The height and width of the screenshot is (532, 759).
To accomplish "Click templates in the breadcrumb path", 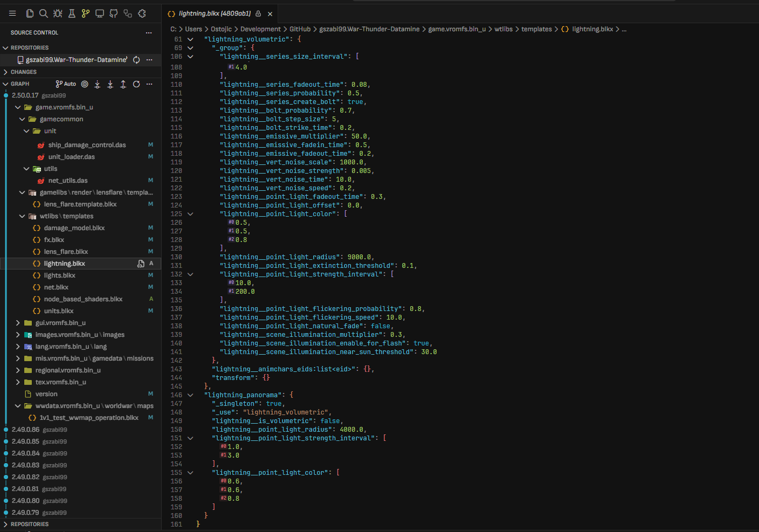I will click(x=536, y=29).
